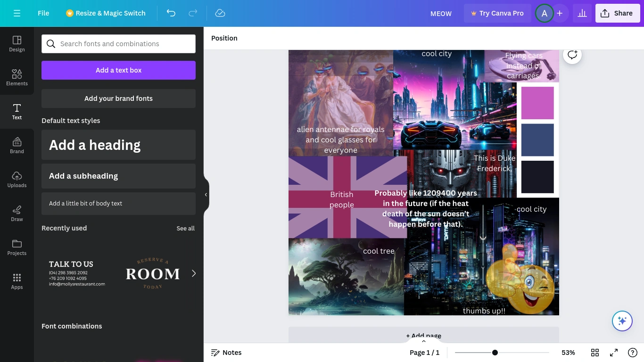Undo the last action
This screenshot has height=362, width=644.
(171, 13)
